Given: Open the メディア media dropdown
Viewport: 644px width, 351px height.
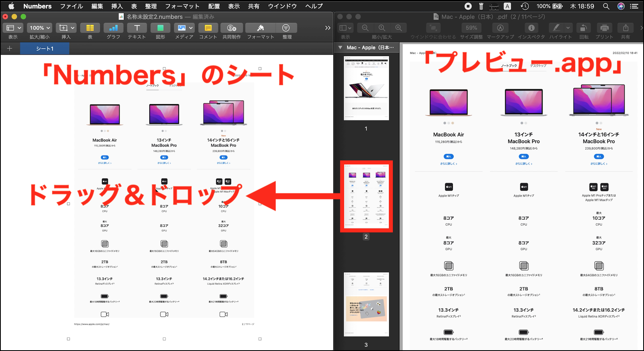Looking at the screenshot, I should pyautogui.click(x=184, y=28).
